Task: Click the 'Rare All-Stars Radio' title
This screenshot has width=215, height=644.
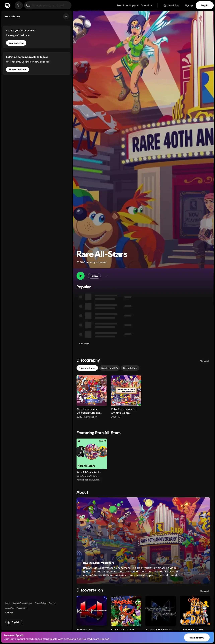Action: click(x=88, y=472)
